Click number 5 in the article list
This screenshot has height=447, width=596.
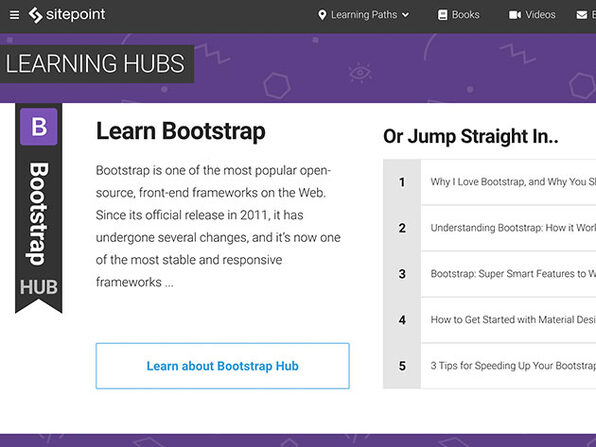pyautogui.click(x=402, y=366)
